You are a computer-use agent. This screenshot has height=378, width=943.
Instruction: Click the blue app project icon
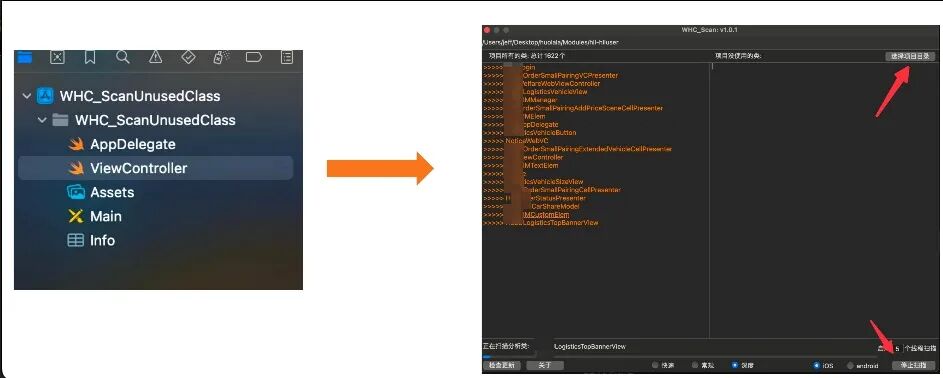(45, 96)
